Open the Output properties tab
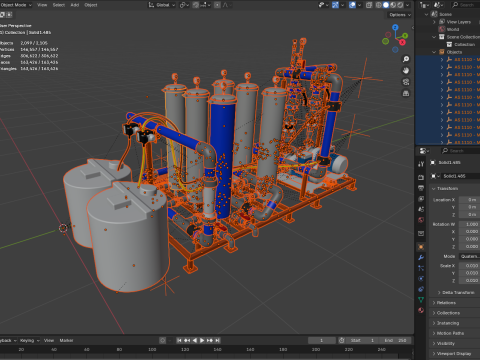480x360 pixels. 421,188
